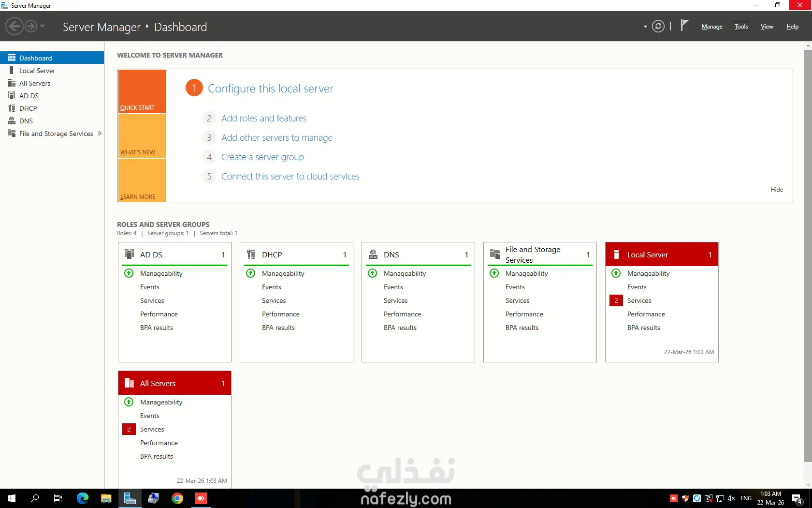812x508 pixels.
Task: Click the taskbar clock showing 1:03 AM
Action: point(770,498)
